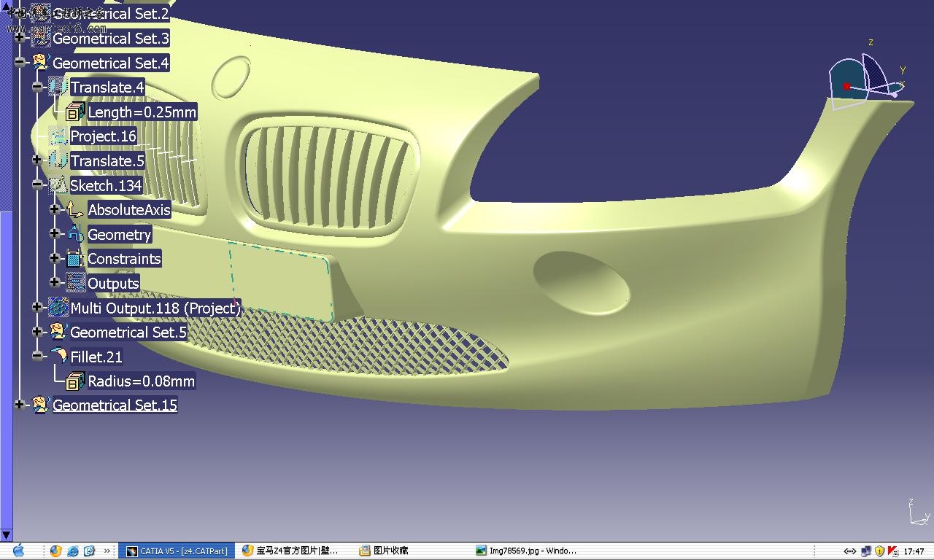
Task: Click the Multi Output.118 icon
Action: (58, 308)
